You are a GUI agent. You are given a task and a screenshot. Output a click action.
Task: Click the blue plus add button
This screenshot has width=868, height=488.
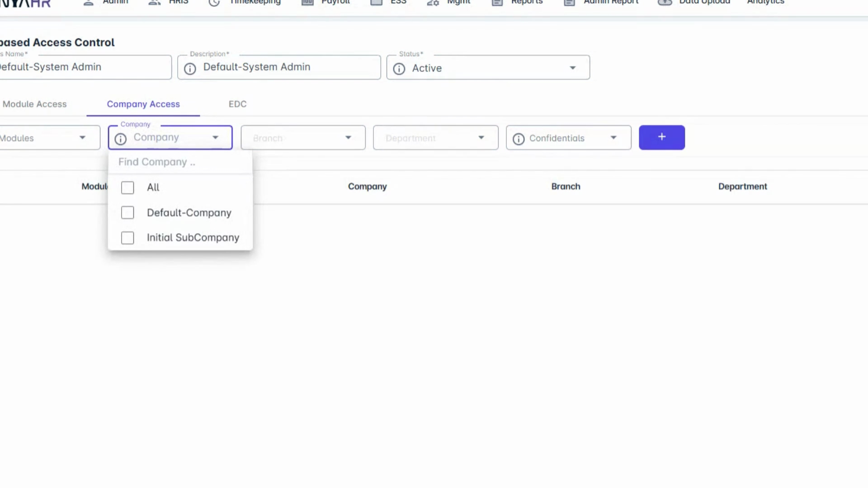pyautogui.click(x=661, y=137)
